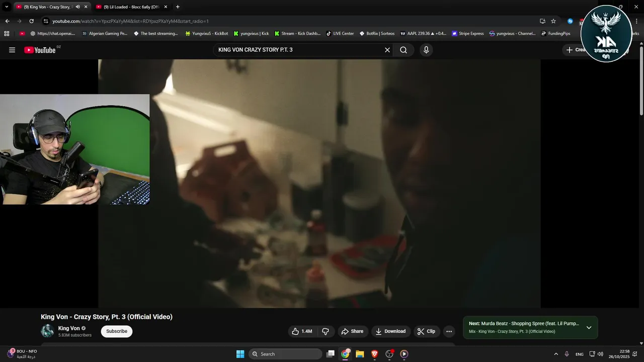Open the tab search dropdown chevron
The width and height of the screenshot is (644, 362).
pos(7,7)
